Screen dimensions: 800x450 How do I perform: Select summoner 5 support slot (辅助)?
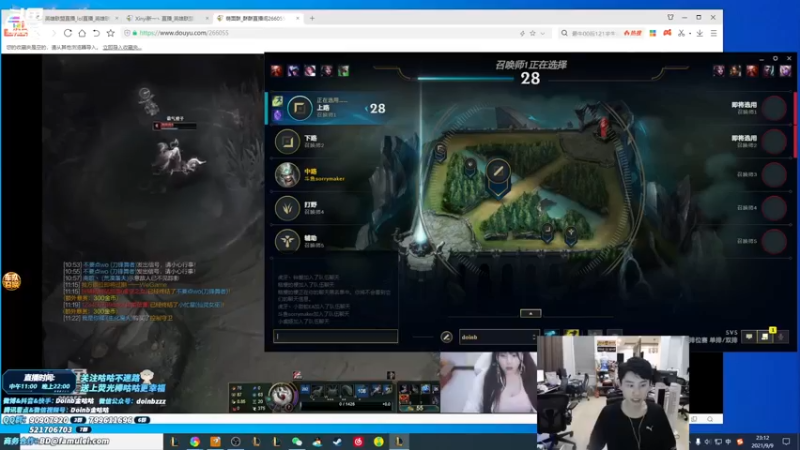click(x=332, y=240)
